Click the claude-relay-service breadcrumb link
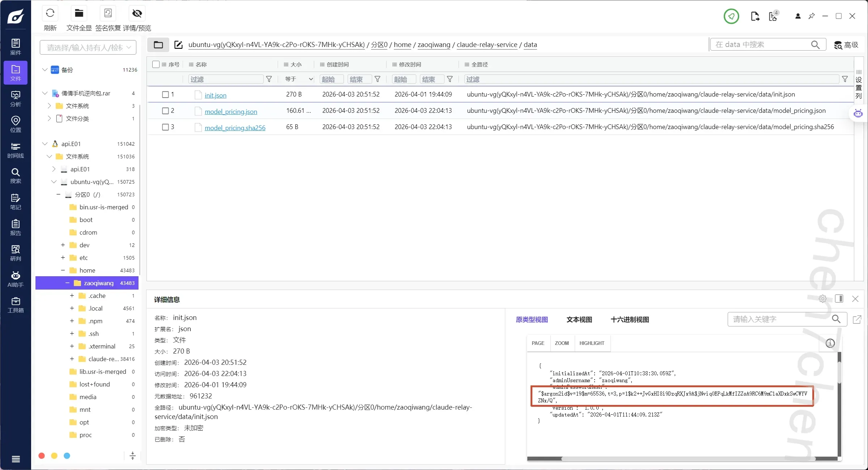 click(x=487, y=45)
